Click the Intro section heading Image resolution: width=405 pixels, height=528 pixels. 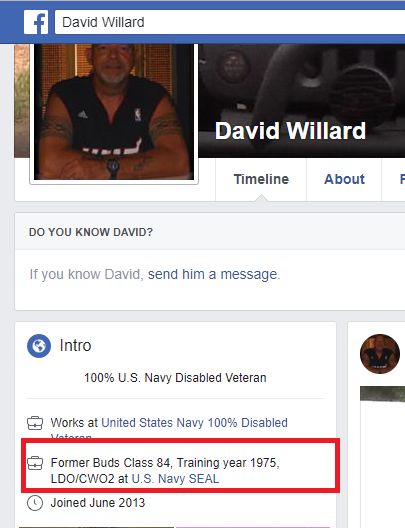click(x=75, y=346)
